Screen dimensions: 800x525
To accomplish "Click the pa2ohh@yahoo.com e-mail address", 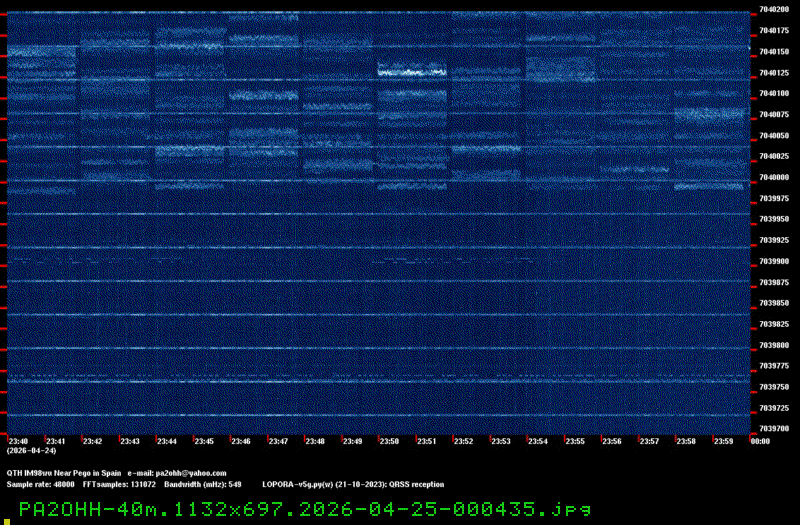I will coord(191,473).
